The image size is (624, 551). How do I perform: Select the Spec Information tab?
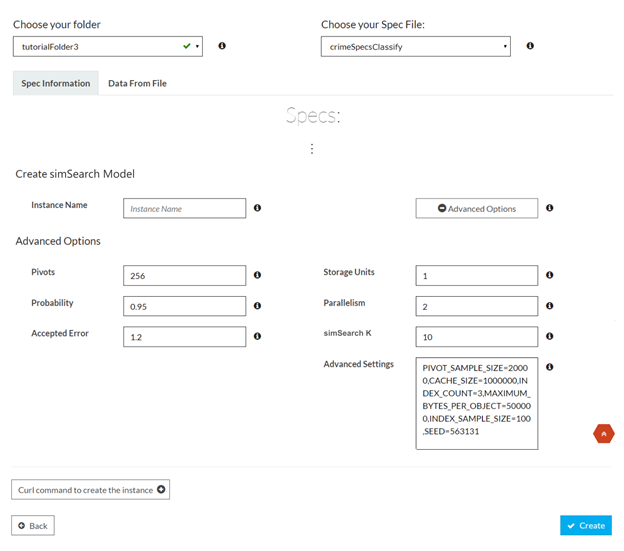coord(56,83)
